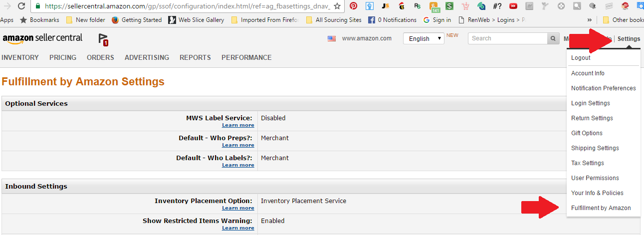Choose User Permissions menu entry

pyautogui.click(x=595, y=178)
